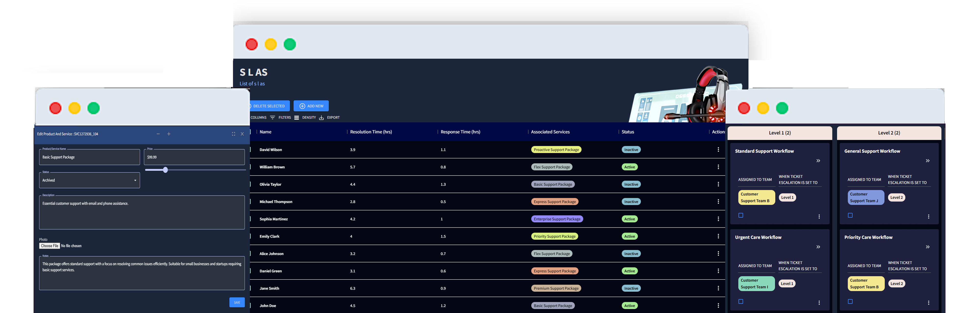Open the Status dropdown showing Archived
Image resolution: width=980 pixels, height=313 pixels.
tap(89, 180)
